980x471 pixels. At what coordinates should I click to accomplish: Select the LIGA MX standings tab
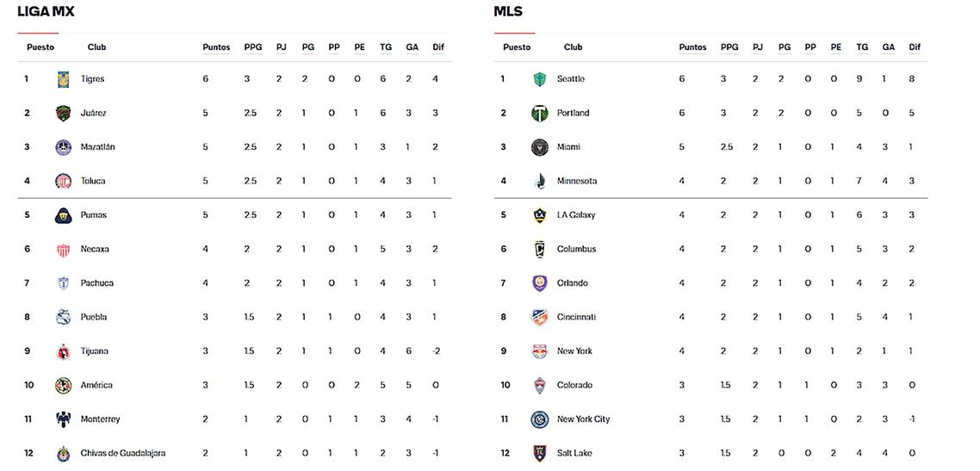46,12
